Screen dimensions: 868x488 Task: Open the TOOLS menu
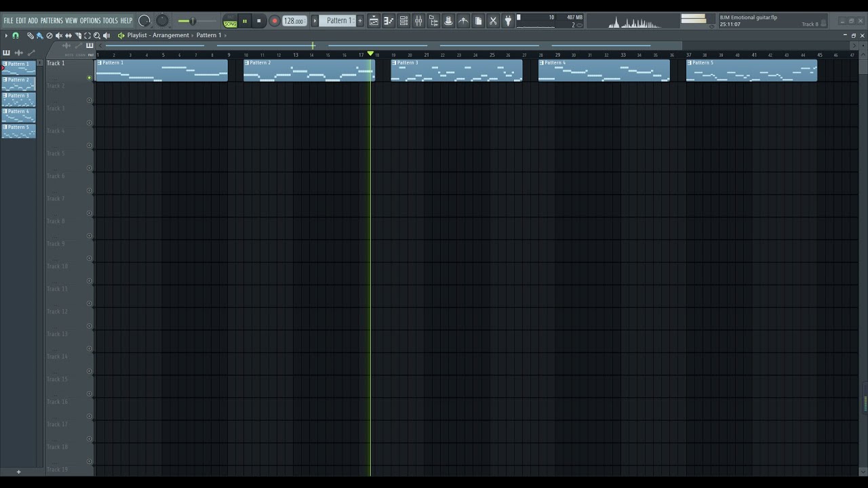click(x=110, y=21)
